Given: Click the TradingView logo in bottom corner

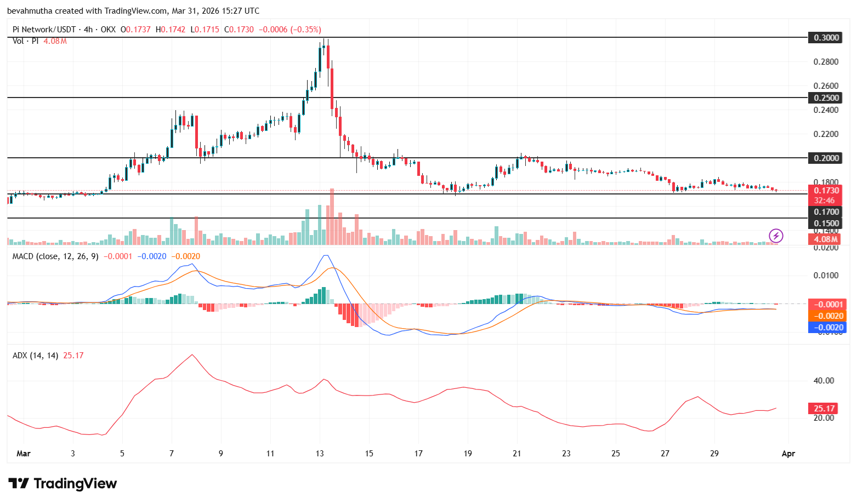Looking at the screenshot, I should click(63, 484).
